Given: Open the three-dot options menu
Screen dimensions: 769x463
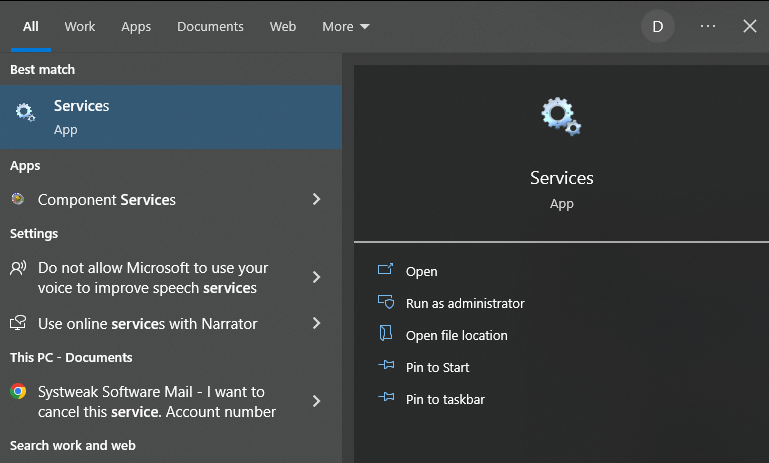Looking at the screenshot, I should 708,26.
